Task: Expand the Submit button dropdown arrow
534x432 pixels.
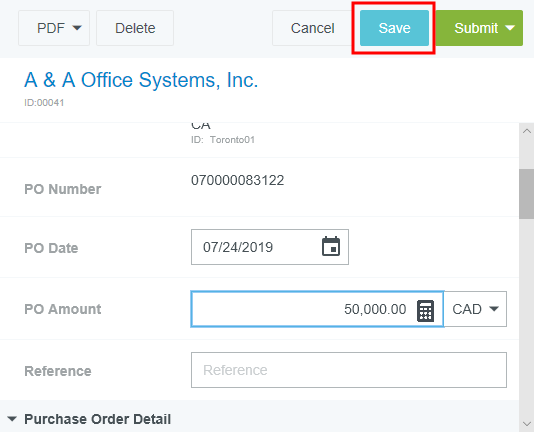Action: [x=510, y=28]
